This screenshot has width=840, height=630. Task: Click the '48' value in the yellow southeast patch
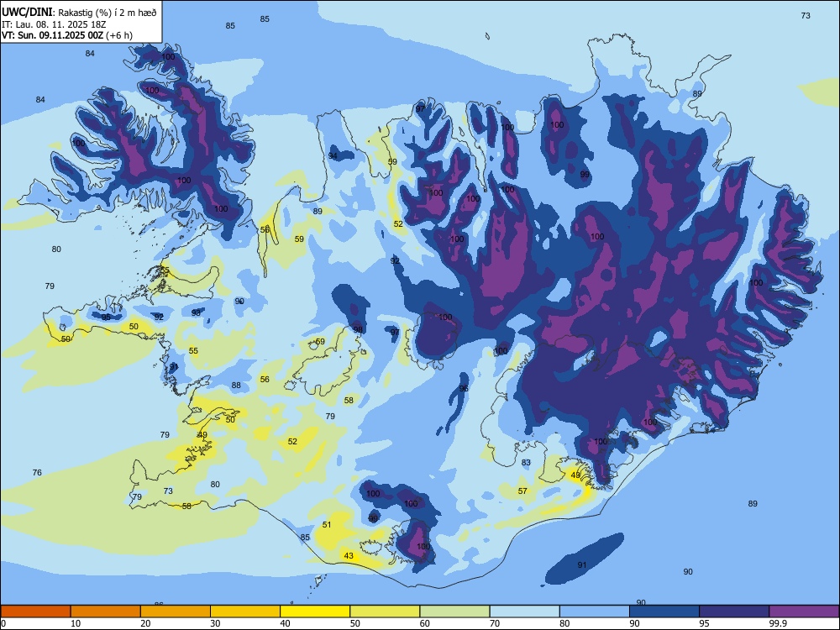575,475
